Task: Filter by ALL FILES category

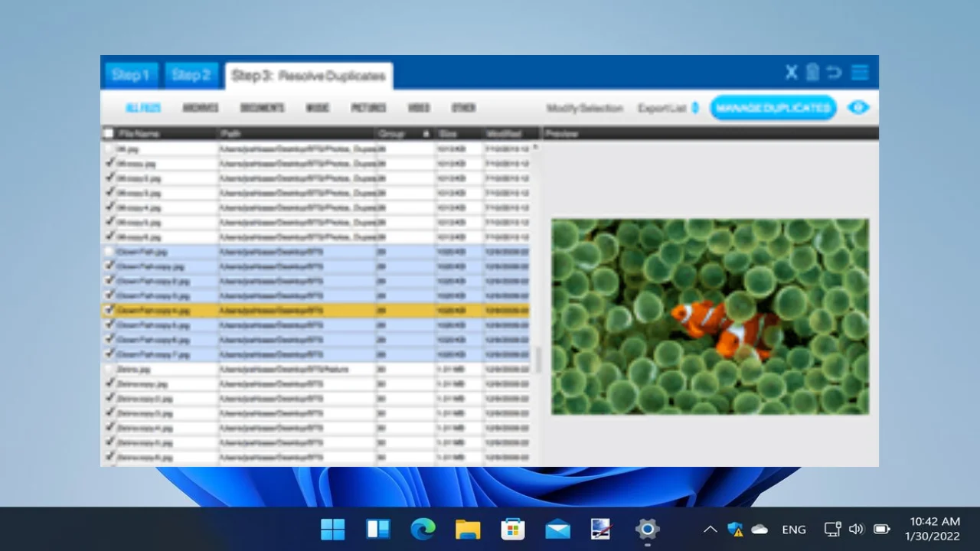Action: pos(143,108)
